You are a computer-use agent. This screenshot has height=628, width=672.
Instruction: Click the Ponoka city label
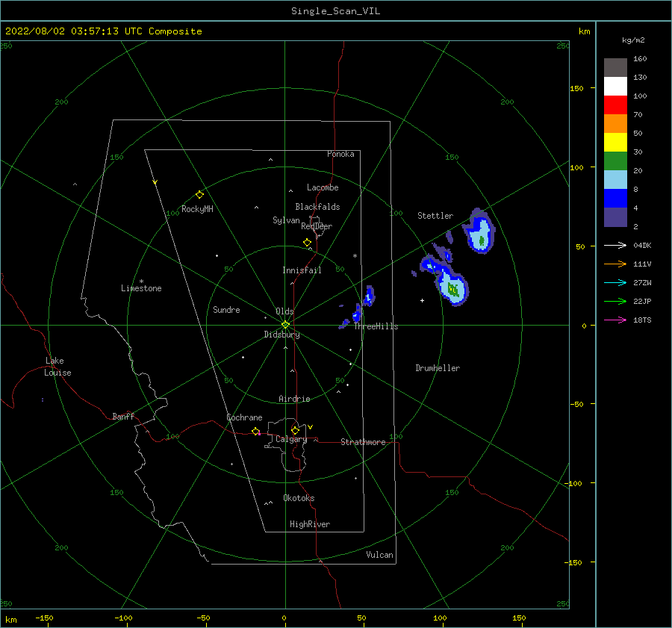coord(340,154)
